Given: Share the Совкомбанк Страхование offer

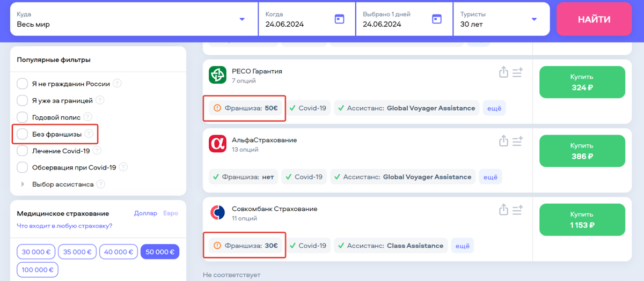Looking at the screenshot, I should [x=503, y=209].
